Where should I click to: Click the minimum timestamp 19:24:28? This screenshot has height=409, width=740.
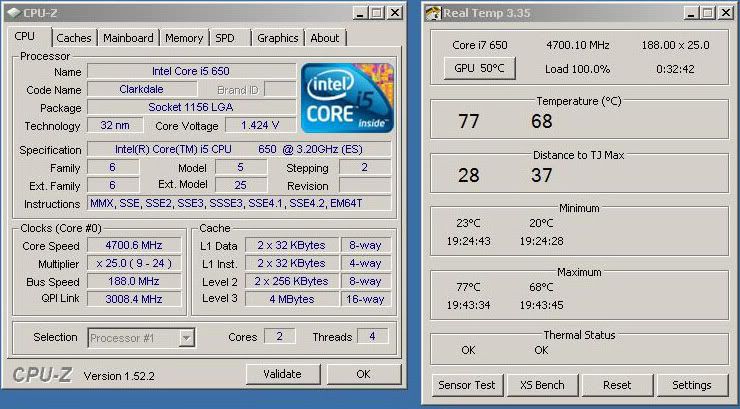pyautogui.click(x=541, y=242)
